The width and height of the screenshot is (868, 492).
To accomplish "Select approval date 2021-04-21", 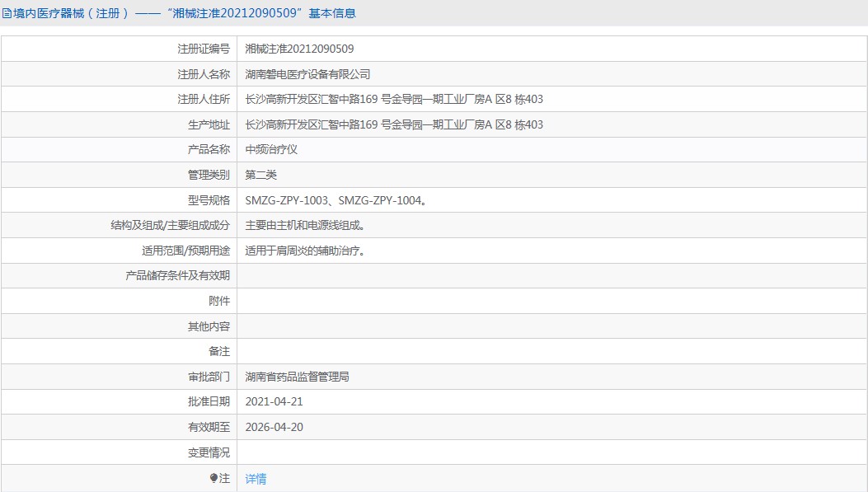I will [x=274, y=402].
